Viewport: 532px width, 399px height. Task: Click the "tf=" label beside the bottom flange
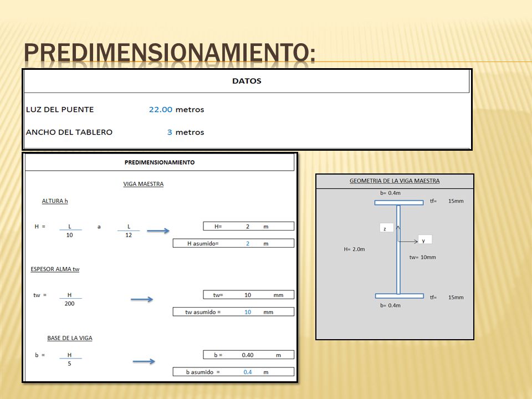[433, 297]
